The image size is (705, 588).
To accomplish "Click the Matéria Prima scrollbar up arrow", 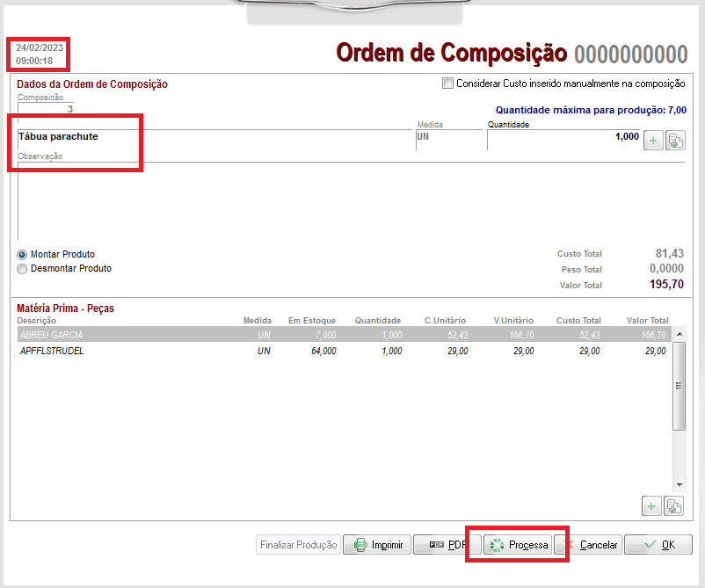I will point(679,335).
